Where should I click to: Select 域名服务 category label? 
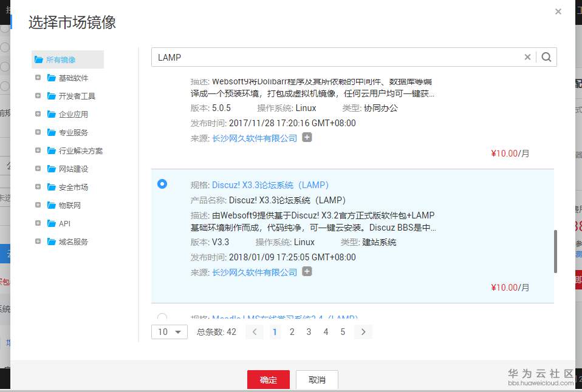point(74,242)
